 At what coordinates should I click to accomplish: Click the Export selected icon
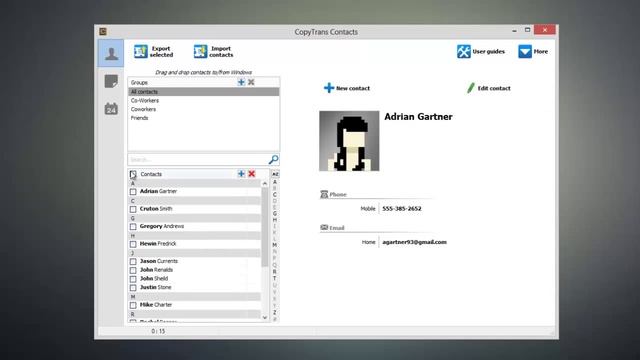click(141, 51)
